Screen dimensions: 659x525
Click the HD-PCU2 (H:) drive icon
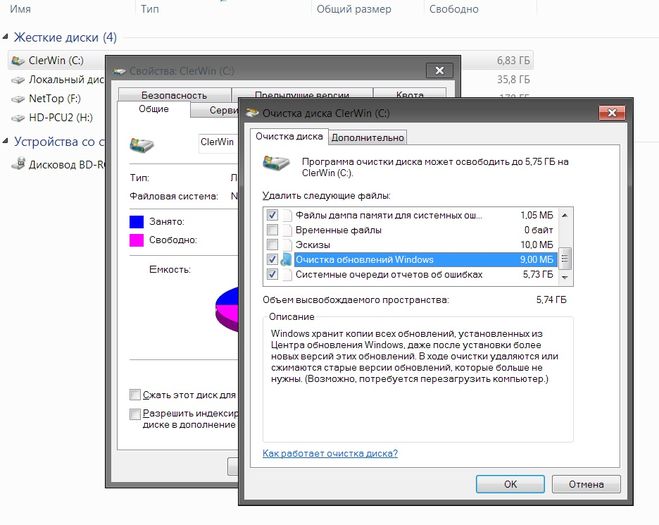tap(18, 119)
